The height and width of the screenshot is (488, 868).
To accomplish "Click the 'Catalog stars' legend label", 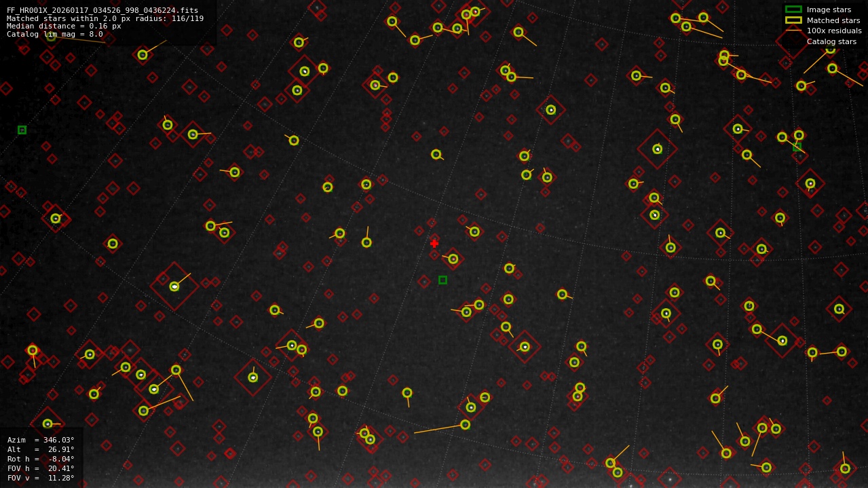I will click(831, 41).
